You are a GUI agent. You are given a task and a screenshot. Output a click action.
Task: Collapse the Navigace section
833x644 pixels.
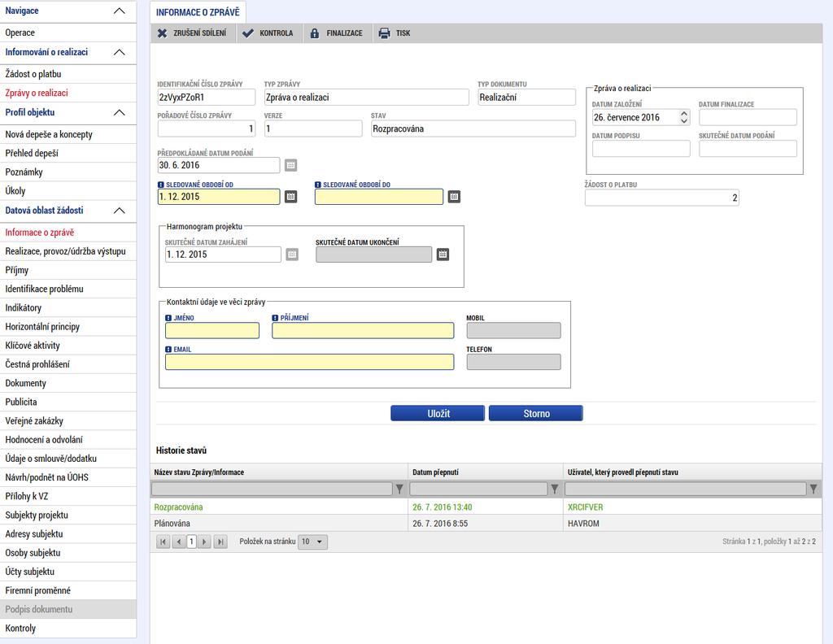120,11
